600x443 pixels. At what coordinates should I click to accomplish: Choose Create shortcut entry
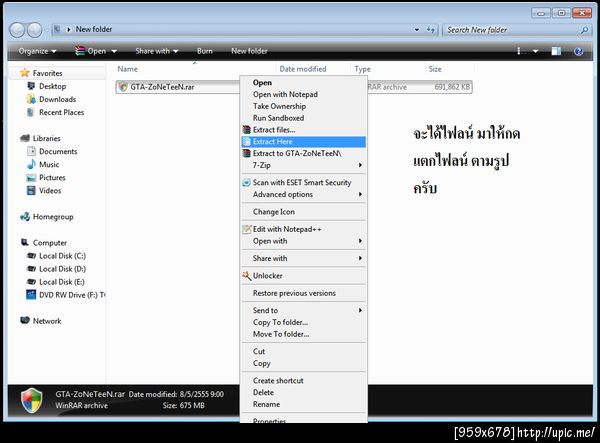[303, 381]
